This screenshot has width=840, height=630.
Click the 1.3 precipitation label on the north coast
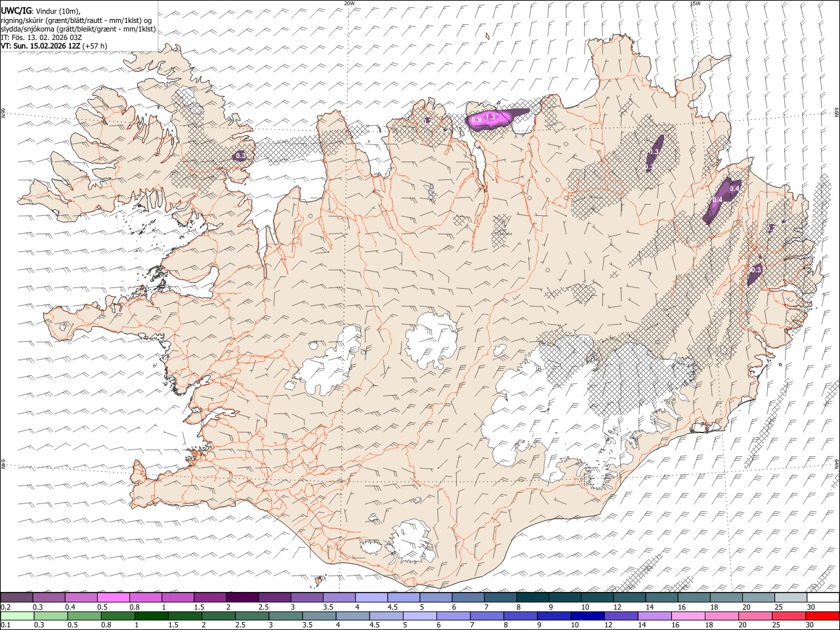coord(490,116)
